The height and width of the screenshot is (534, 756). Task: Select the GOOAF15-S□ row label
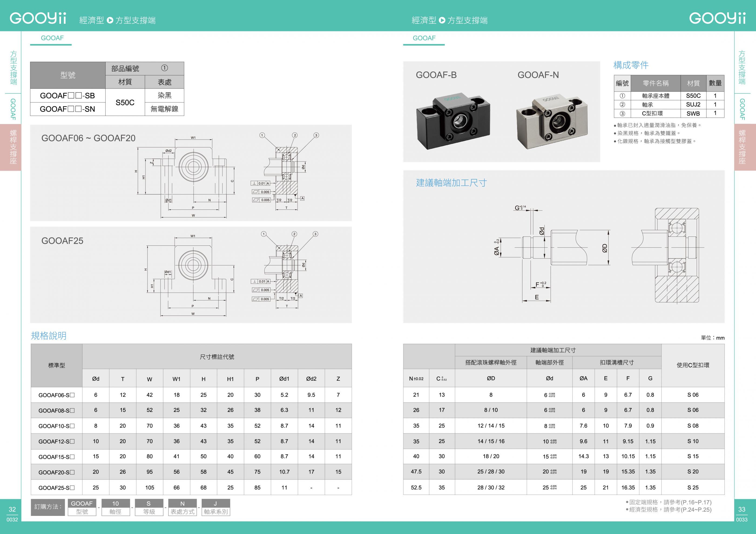coord(57,457)
